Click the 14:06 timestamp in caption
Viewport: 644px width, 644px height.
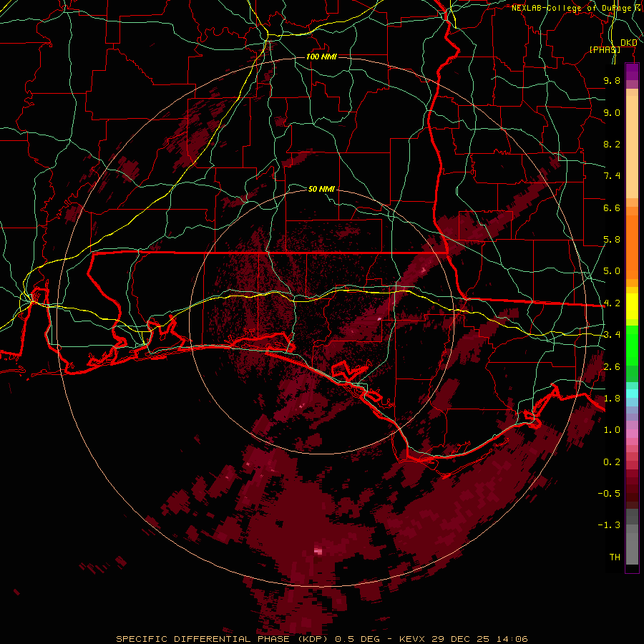(x=512, y=639)
